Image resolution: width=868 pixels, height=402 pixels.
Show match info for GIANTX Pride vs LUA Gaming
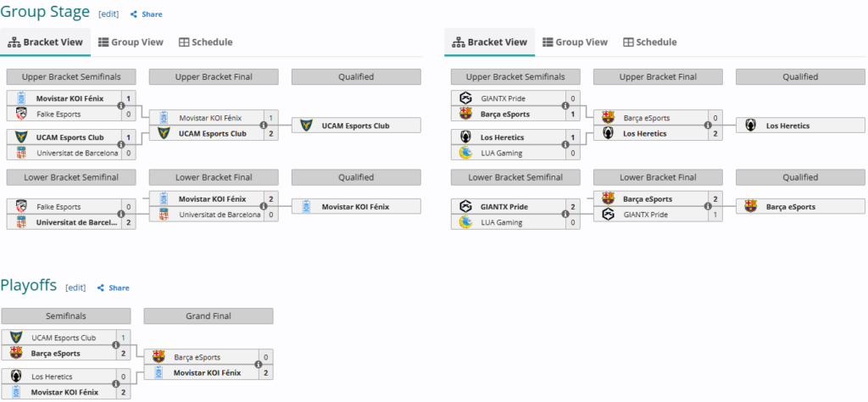click(x=565, y=214)
